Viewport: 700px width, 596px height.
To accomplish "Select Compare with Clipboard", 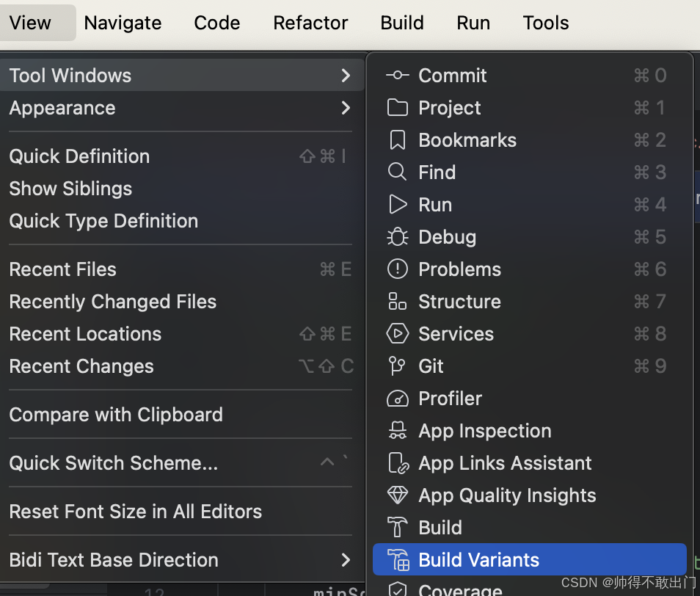I will click(x=116, y=415).
